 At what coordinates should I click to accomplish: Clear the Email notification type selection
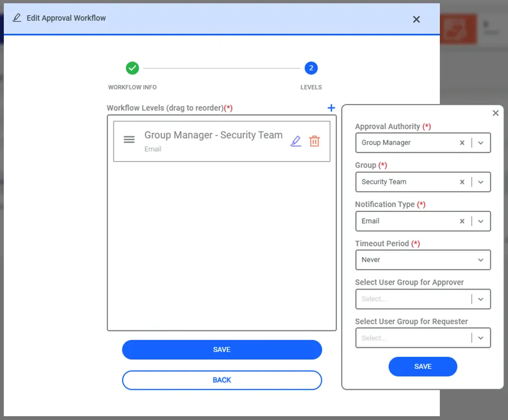pos(462,221)
